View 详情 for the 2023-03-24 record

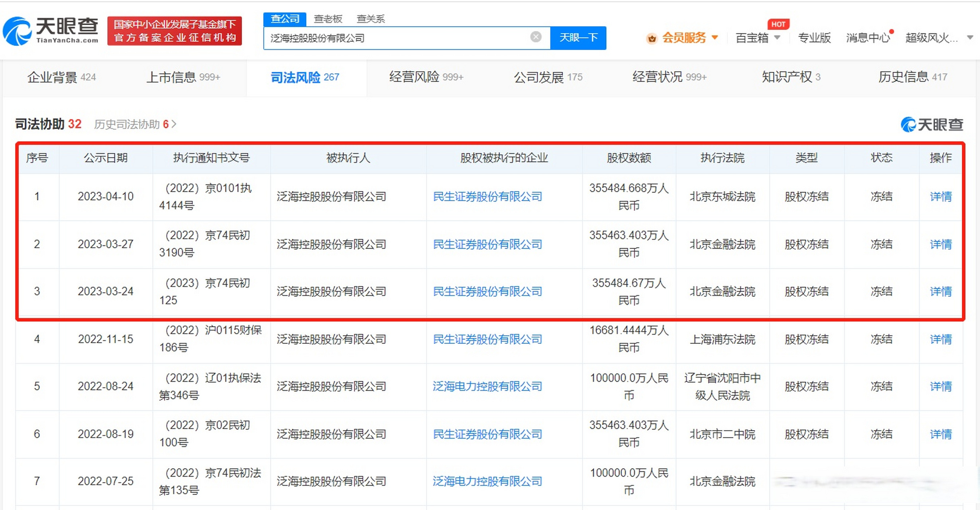point(941,291)
